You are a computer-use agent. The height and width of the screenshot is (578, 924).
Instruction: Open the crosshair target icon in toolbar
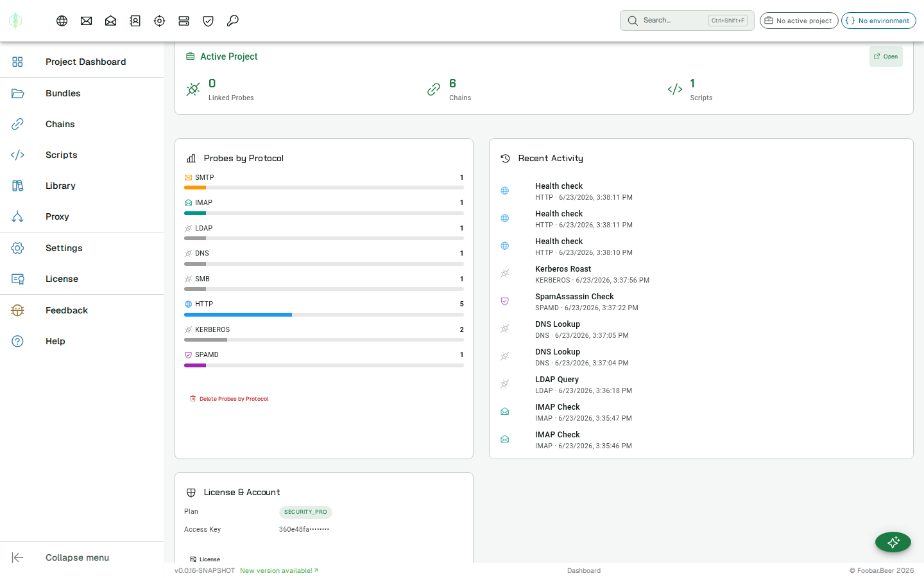coord(160,21)
